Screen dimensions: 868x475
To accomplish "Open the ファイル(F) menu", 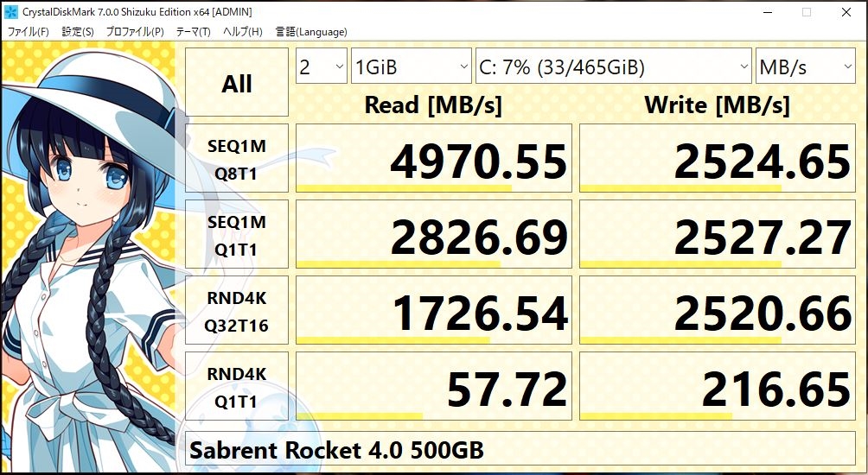I will click(x=28, y=32).
